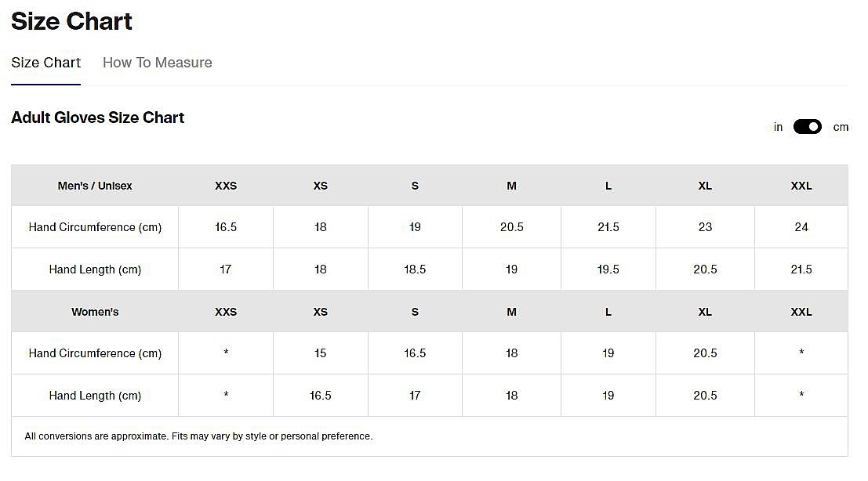The height and width of the screenshot is (481, 868).
Task: Click the asterisk in Women's XXL hand length
Action: coord(801,395)
